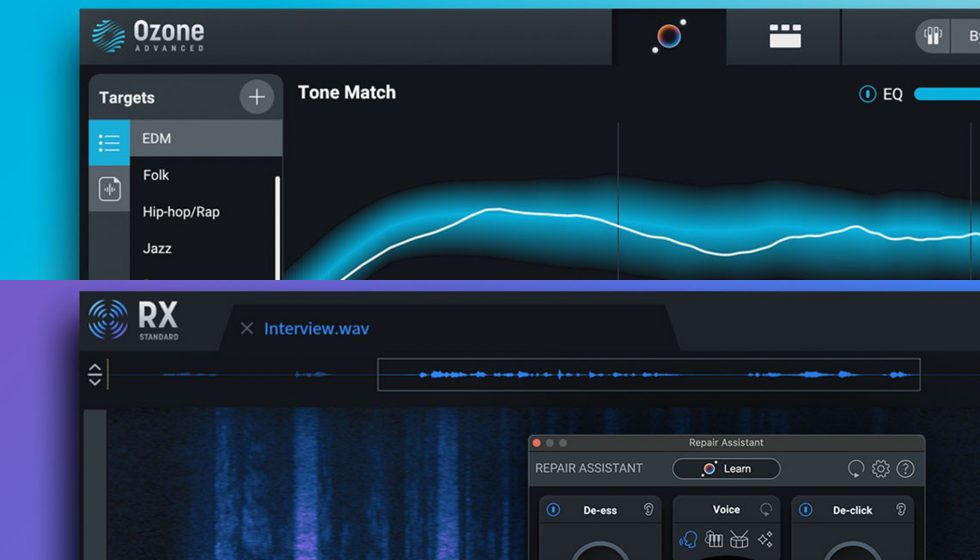
Task: Click the Ozone Advanced logo
Action: pos(148,36)
